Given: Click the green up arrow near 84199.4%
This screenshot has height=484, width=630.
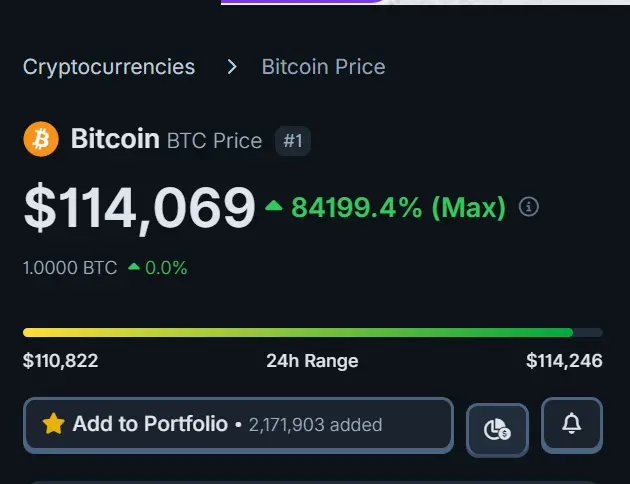Looking at the screenshot, I should pyautogui.click(x=274, y=206).
